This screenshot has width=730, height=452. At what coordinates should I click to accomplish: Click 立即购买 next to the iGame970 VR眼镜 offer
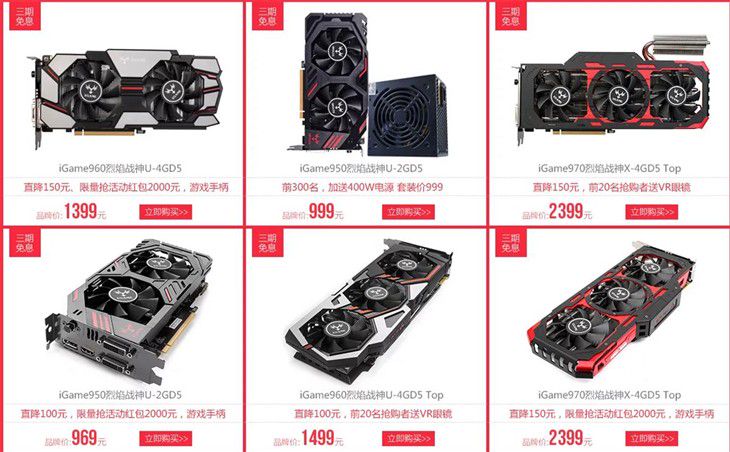click(652, 212)
